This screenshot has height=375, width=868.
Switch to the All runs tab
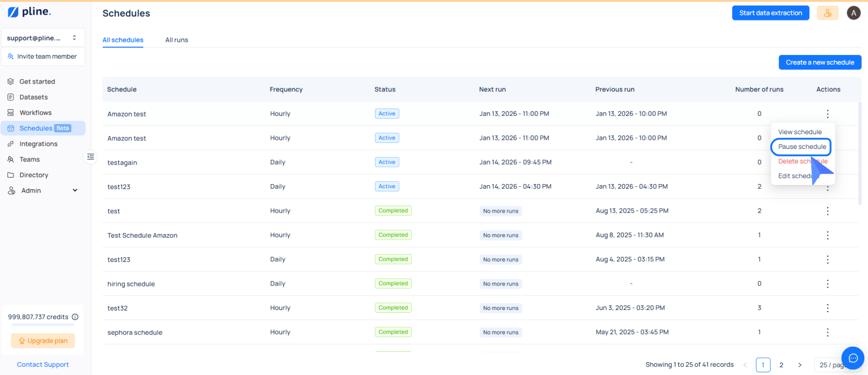coord(177,40)
